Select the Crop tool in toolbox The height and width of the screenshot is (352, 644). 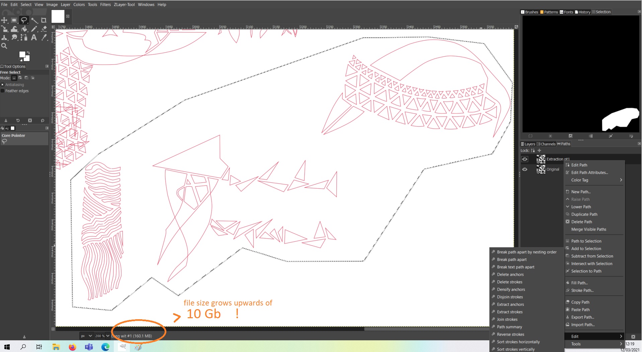click(x=44, y=20)
